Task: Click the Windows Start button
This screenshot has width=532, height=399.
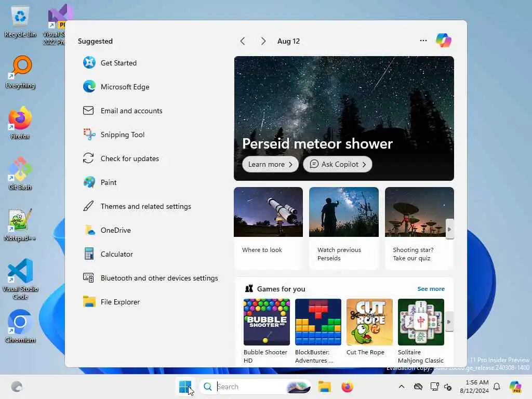Action: click(185, 387)
